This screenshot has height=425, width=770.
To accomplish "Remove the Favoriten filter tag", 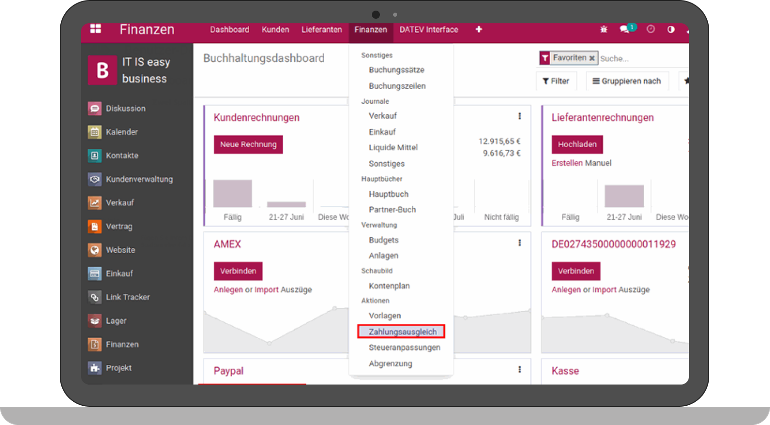I will tap(592, 59).
